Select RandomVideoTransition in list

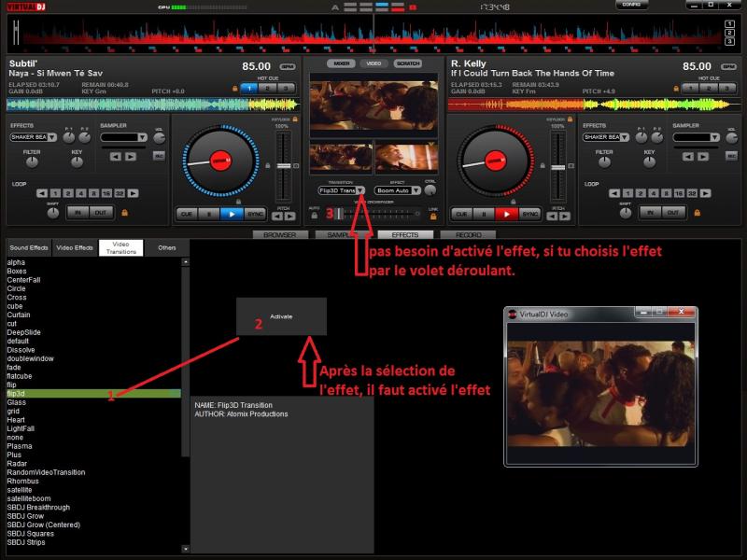(x=46, y=472)
